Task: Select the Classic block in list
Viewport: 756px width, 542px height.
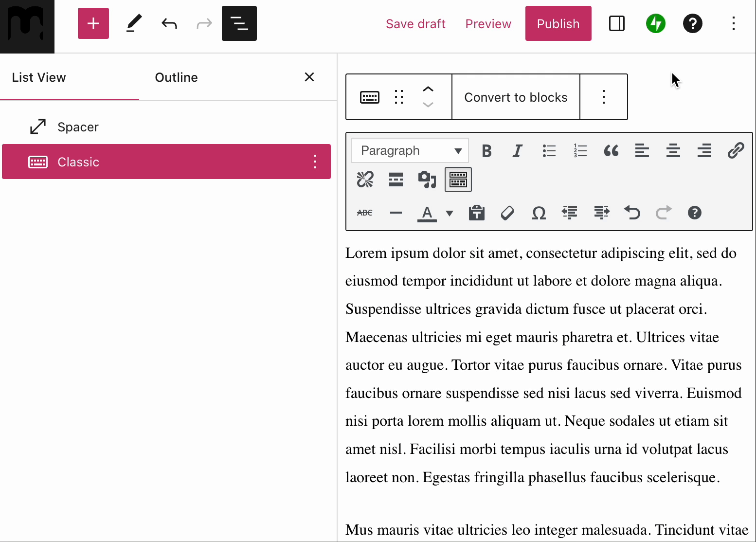Action: pos(166,162)
